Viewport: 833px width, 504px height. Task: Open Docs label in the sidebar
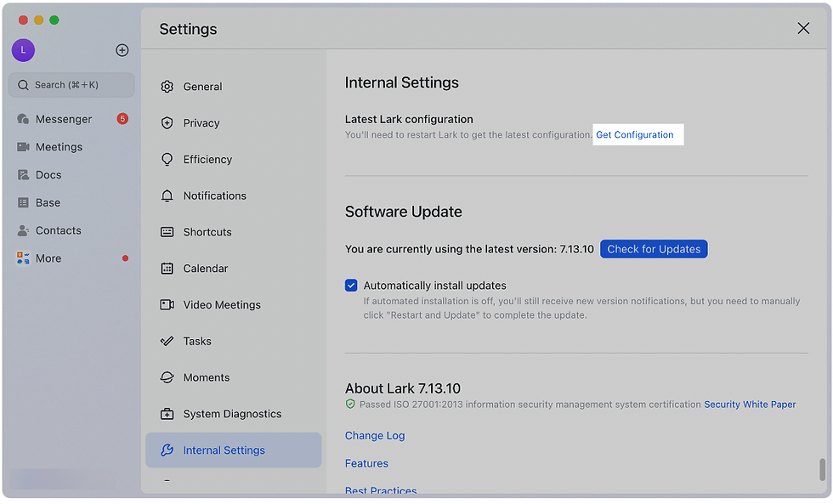coord(48,175)
